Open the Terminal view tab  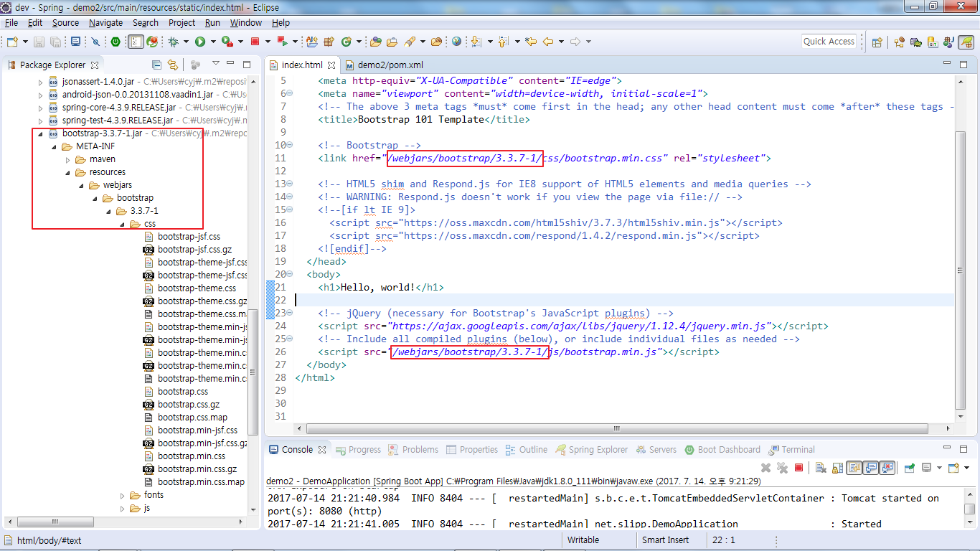pos(792,450)
